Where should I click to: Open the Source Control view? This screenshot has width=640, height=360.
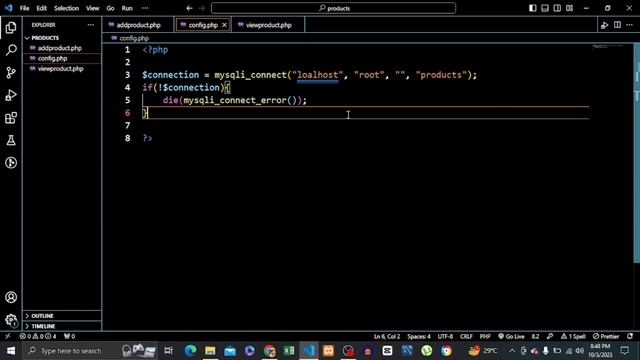coord(11,73)
